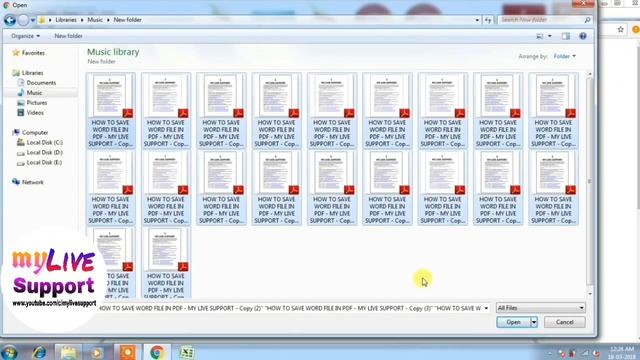The width and height of the screenshot is (640, 360).
Task: Select Local Disk (C:)
Action: tap(44, 142)
